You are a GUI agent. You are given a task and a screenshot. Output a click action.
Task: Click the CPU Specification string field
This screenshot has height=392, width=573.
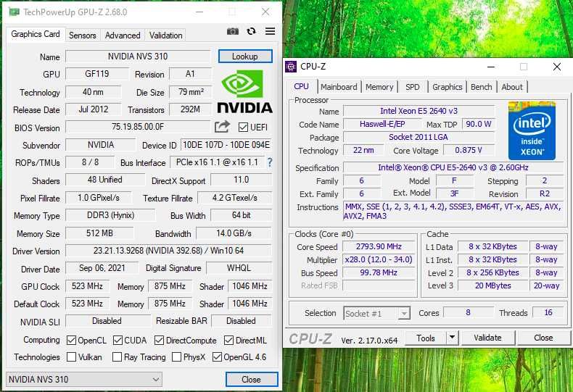453,167
